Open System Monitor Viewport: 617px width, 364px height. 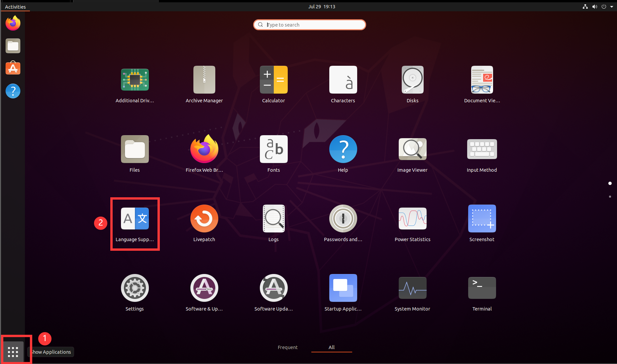pyautogui.click(x=412, y=292)
